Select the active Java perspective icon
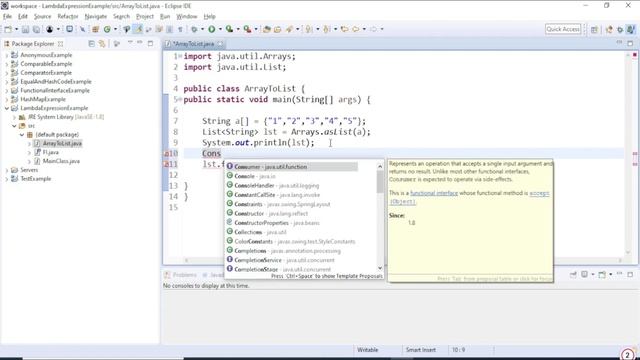Screen dimensions: 640x360 [631, 29]
